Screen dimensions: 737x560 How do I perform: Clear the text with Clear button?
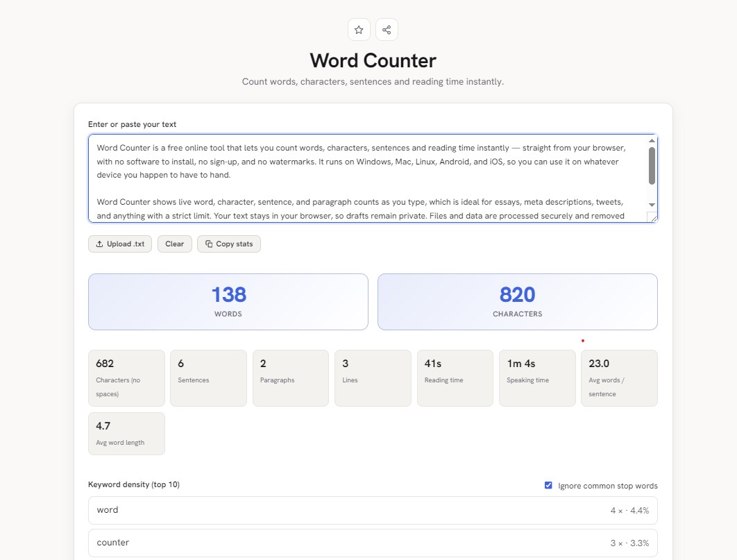pyautogui.click(x=174, y=244)
